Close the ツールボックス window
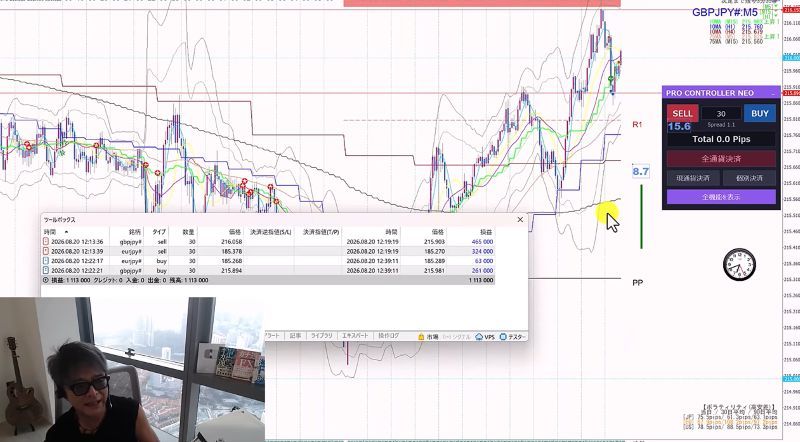This screenshot has width=800, height=442. click(520, 219)
